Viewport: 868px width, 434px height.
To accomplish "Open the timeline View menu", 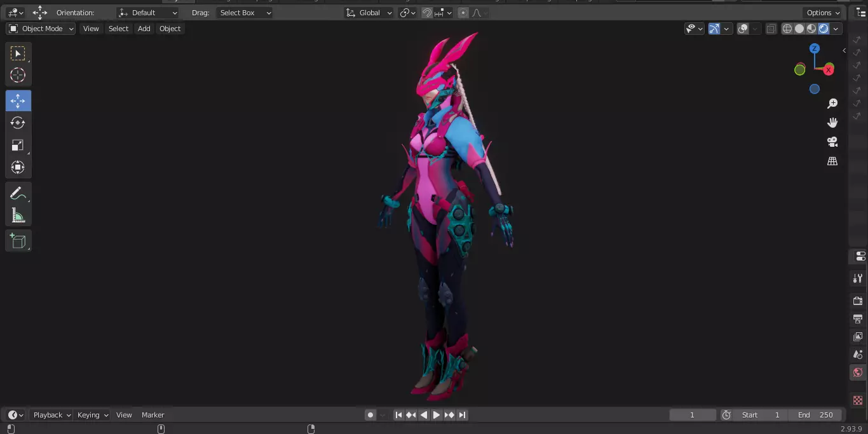I will [x=124, y=415].
